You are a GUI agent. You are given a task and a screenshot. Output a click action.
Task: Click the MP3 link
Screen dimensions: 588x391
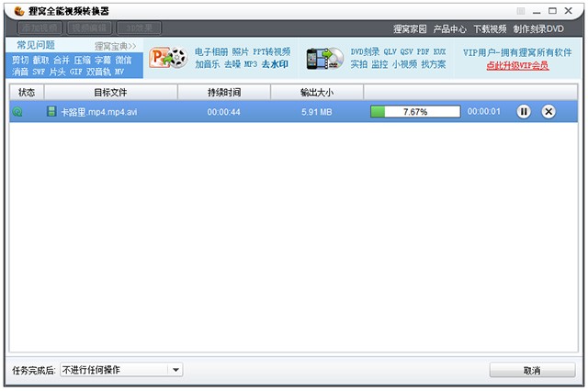click(x=251, y=64)
